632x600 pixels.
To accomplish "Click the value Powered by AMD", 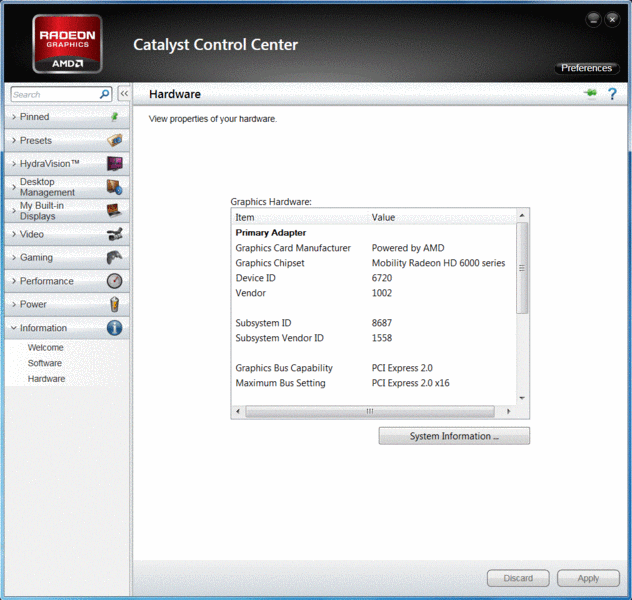I will click(408, 248).
